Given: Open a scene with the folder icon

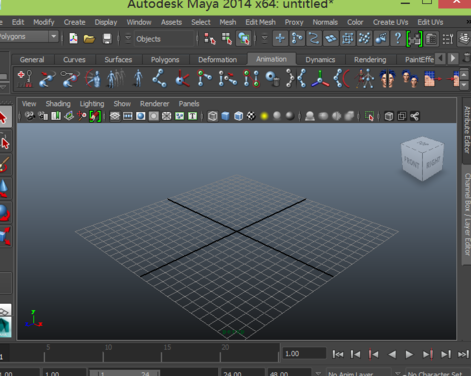Looking at the screenshot, I should (89, 39).
